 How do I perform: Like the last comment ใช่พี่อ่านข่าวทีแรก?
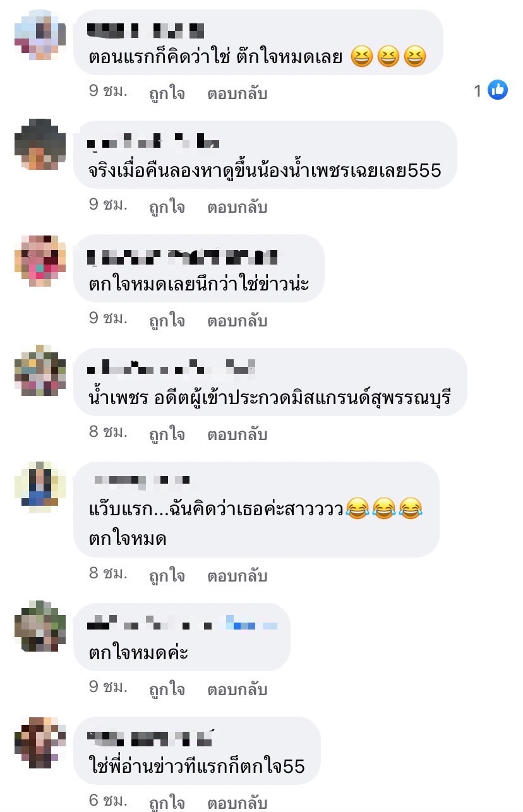pos(167,803)
